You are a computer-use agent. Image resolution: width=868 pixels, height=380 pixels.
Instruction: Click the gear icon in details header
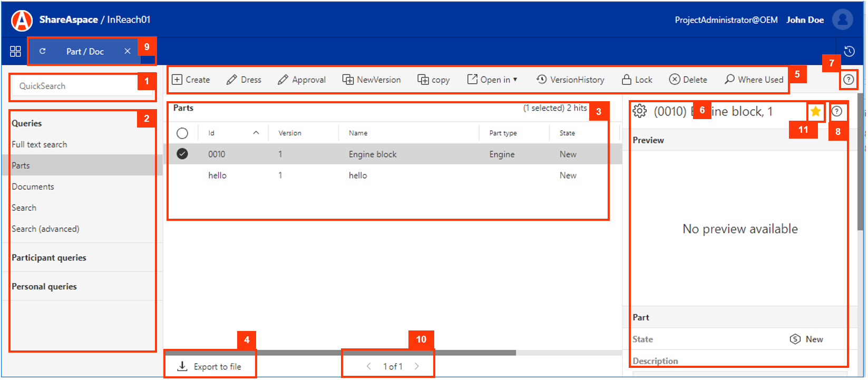tap(639, 111)
